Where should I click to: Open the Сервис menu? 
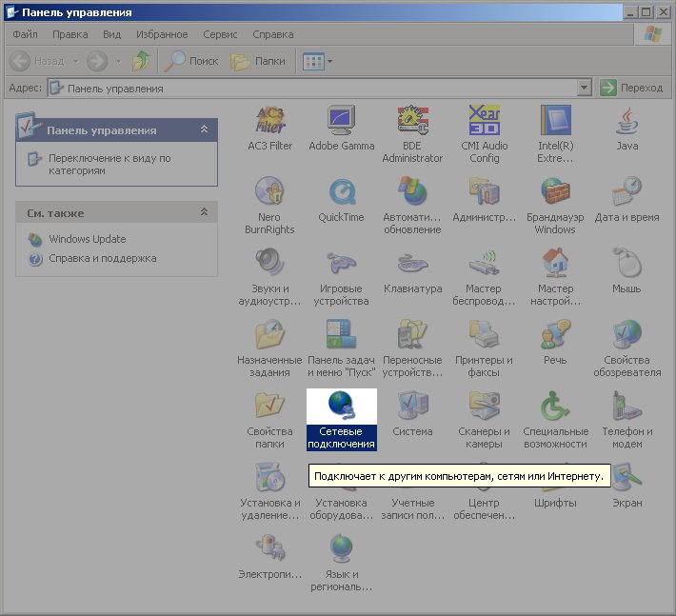coord(220,34)
